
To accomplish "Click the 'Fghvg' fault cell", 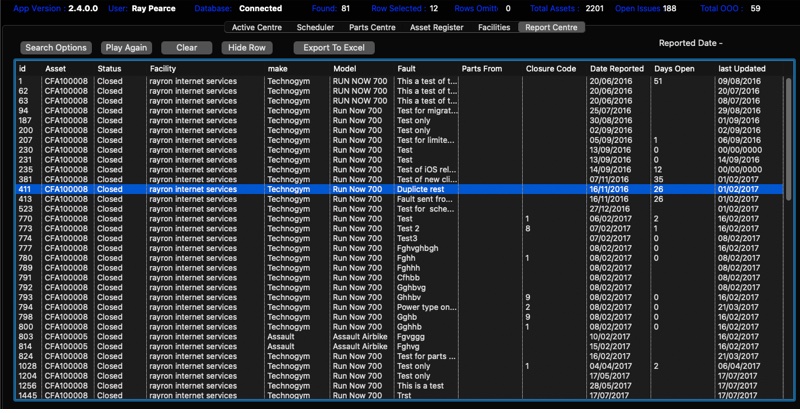I will click(408, 346).
